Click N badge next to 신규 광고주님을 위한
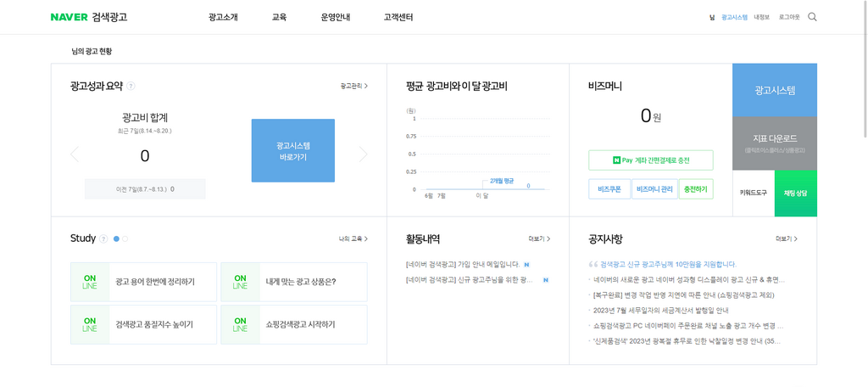The width and height of the screenshot is (868, 387). (546, 280)
